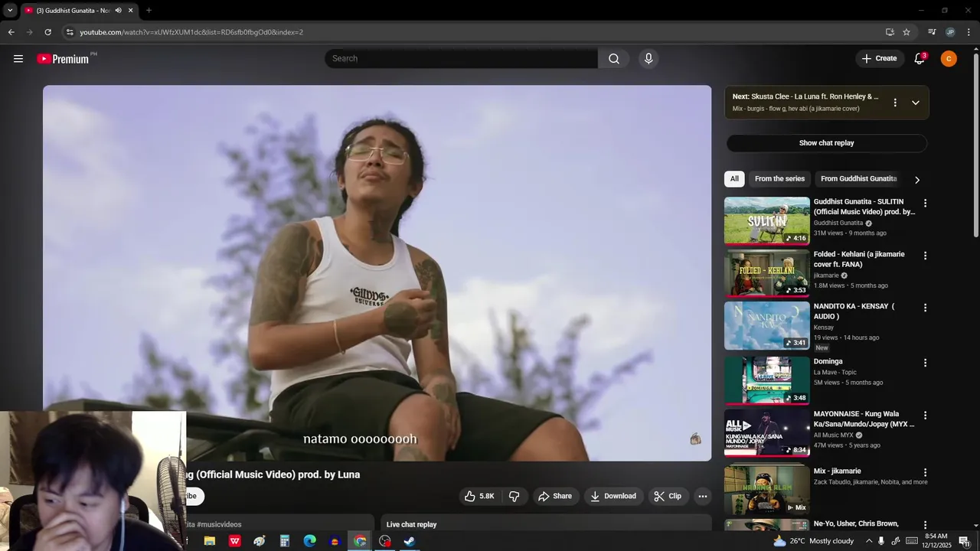980x551 pixels.
Task: Open playlist options menu beside Next
Action: tap(895, 103)
